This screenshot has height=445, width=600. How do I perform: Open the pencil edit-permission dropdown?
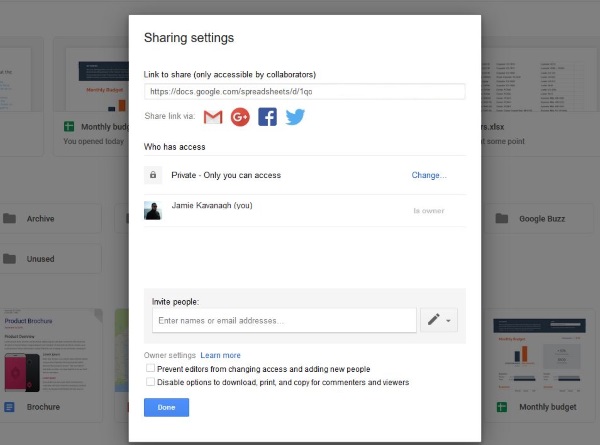(x=439, y=320)
